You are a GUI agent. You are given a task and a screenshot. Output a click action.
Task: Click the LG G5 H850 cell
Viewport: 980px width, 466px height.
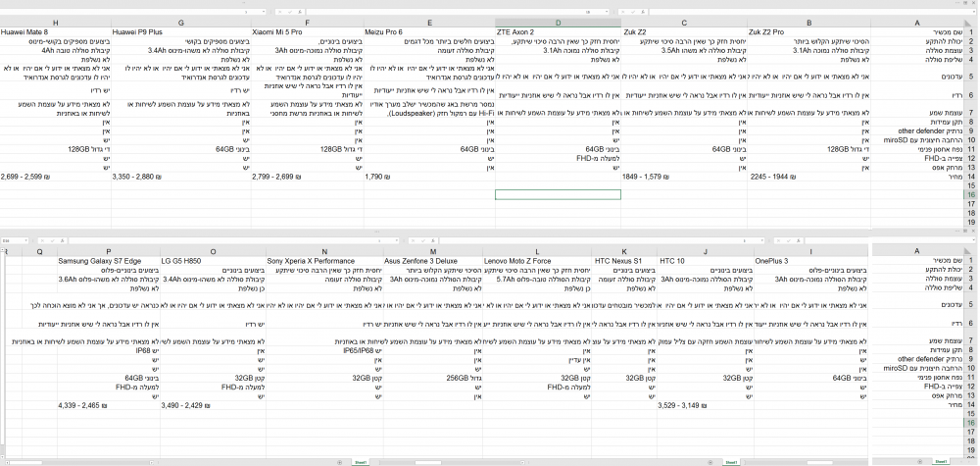click(x=213, y=261)
